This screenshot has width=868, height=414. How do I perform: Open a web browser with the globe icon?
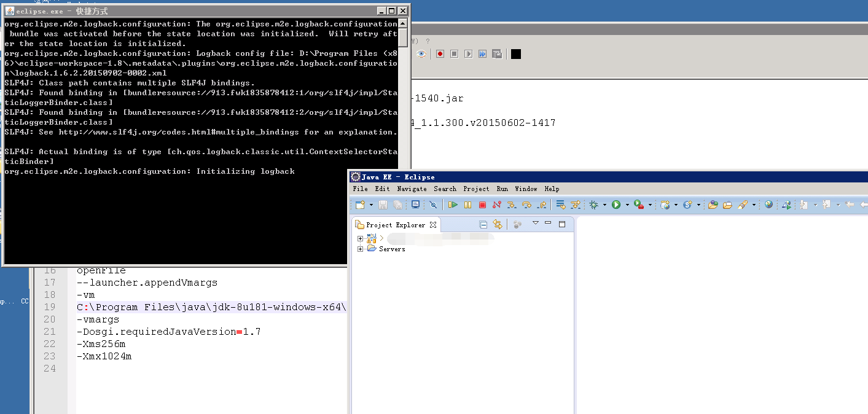pyautogui.click(x=768, y=205)
